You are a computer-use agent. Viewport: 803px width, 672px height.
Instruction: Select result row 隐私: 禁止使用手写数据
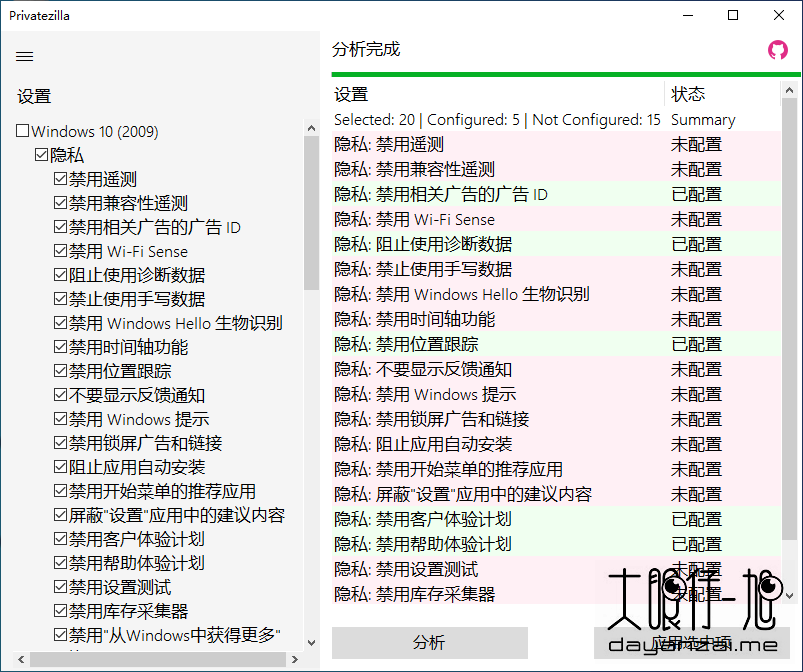coord(556,269)
